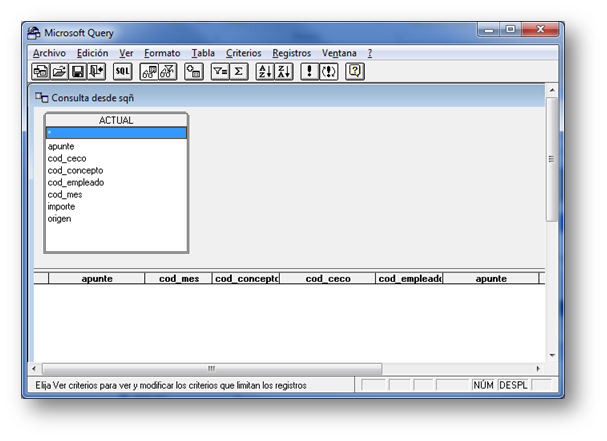The image size is (607, 441).
Task: Open the Registros menu
Action: pos(291,53)
